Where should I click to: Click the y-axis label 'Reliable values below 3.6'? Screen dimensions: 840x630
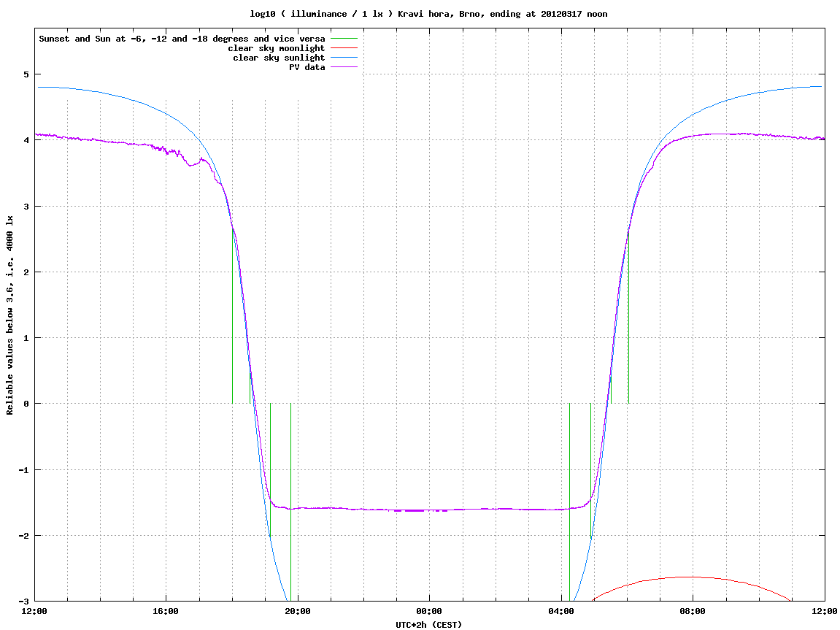pos(9,315)
